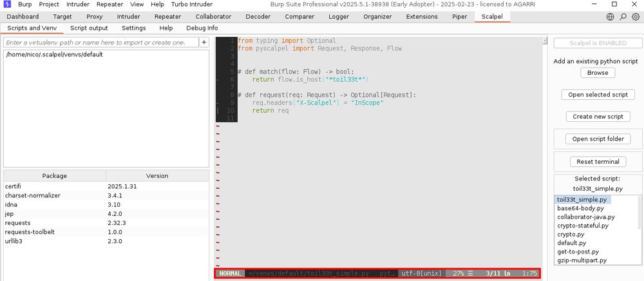Switch to the Collaborator tab
644x281 pixels.
[x=213, y=17]
